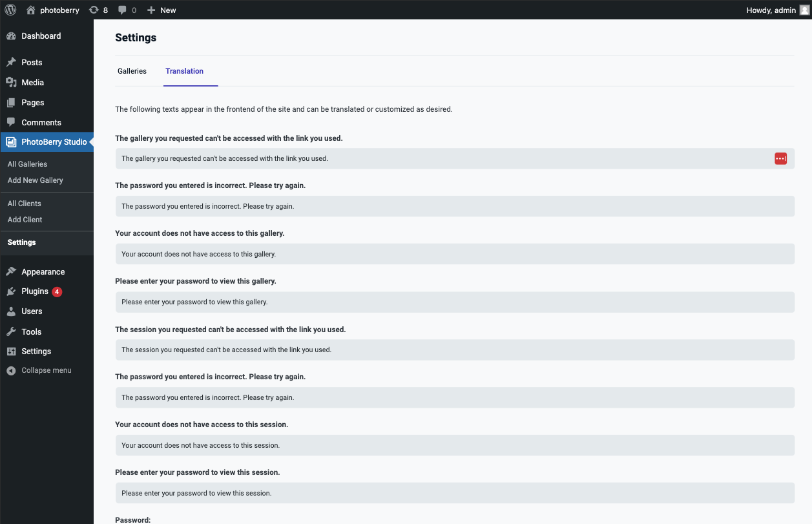
Task: Focus the session access denied input field
Action: click(x=454, y=445)
